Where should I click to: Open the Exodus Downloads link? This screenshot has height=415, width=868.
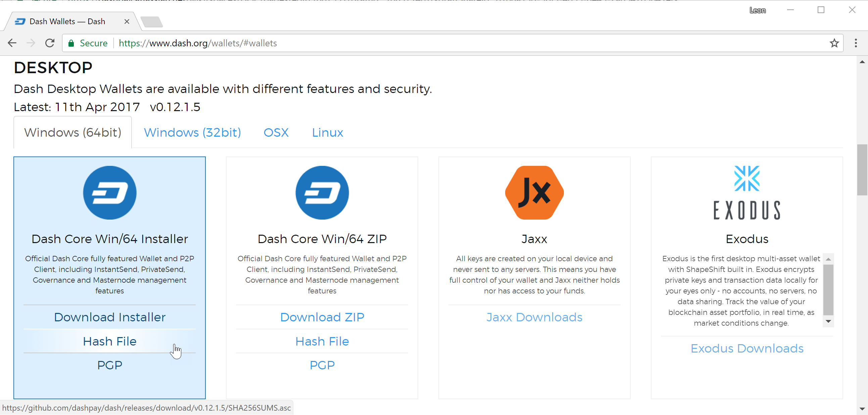coord(747,349)
